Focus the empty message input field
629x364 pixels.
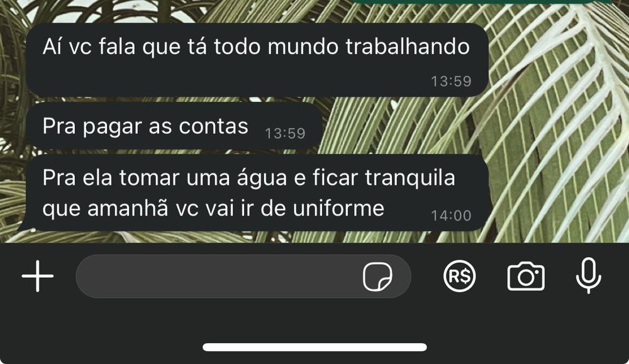coord(243,276)
